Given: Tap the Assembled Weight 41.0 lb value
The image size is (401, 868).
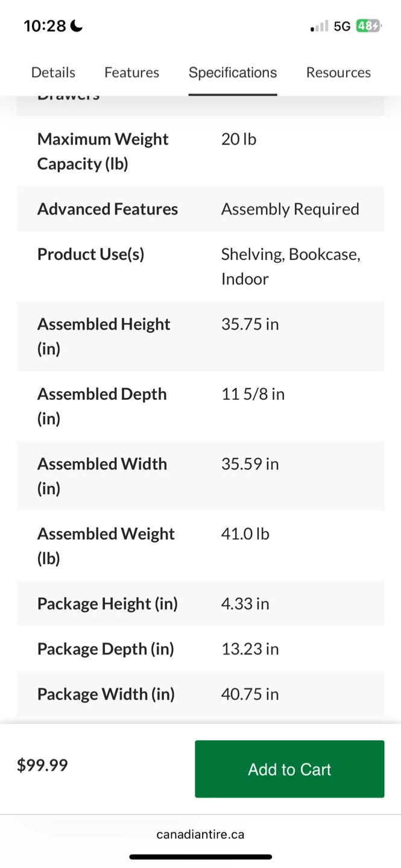Looking at the screenshot, I should 245,534.
